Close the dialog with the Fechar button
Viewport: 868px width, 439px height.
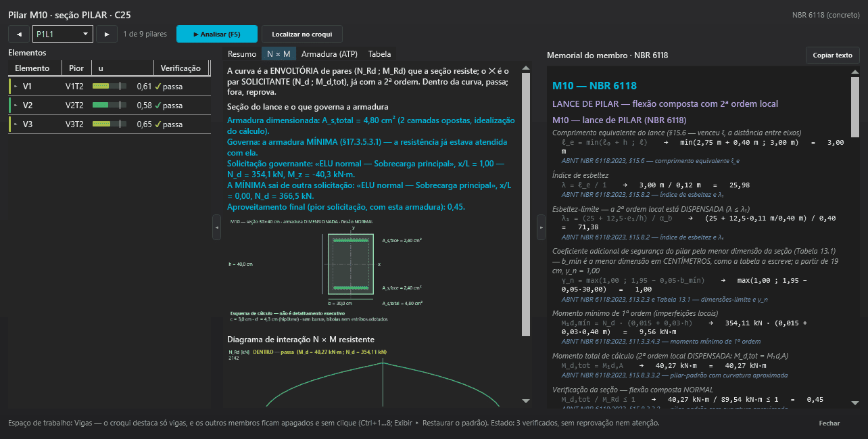click(829, 423)
